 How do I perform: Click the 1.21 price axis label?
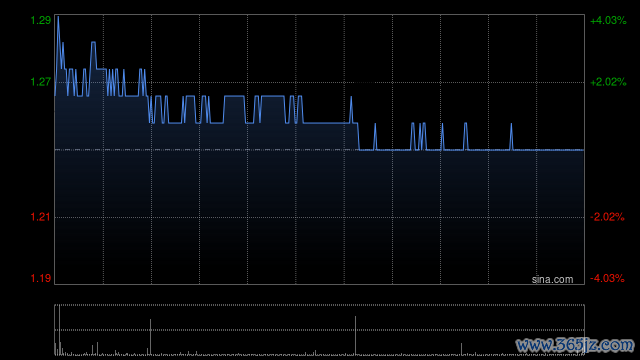(x=41, y=217)
